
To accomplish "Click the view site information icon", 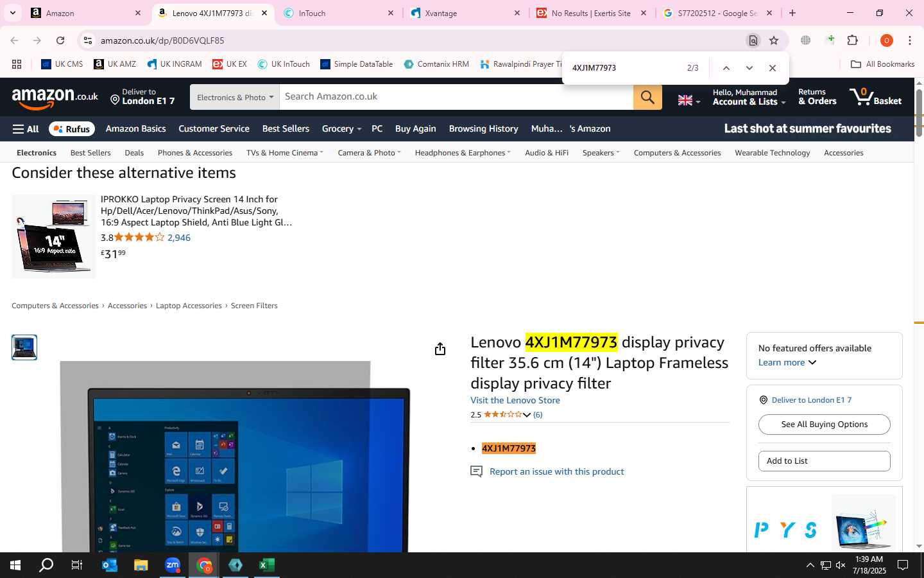I will 88,40.
